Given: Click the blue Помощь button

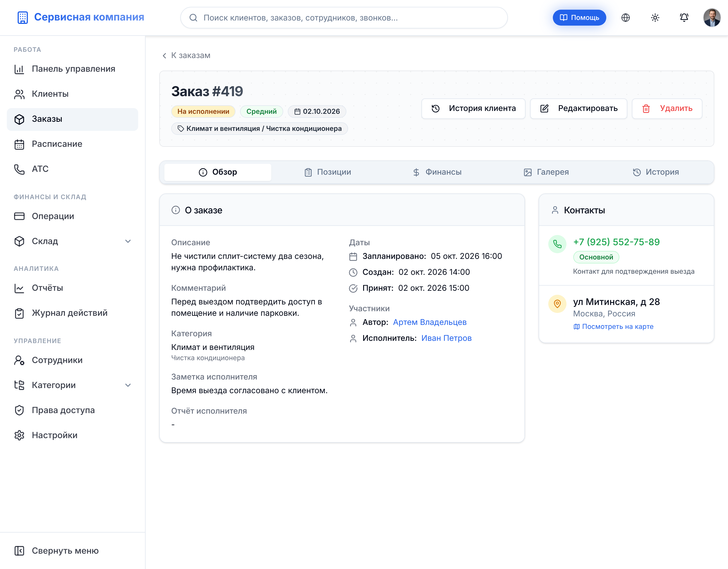Looking at the screenshot, I should [x=579, y=18].
